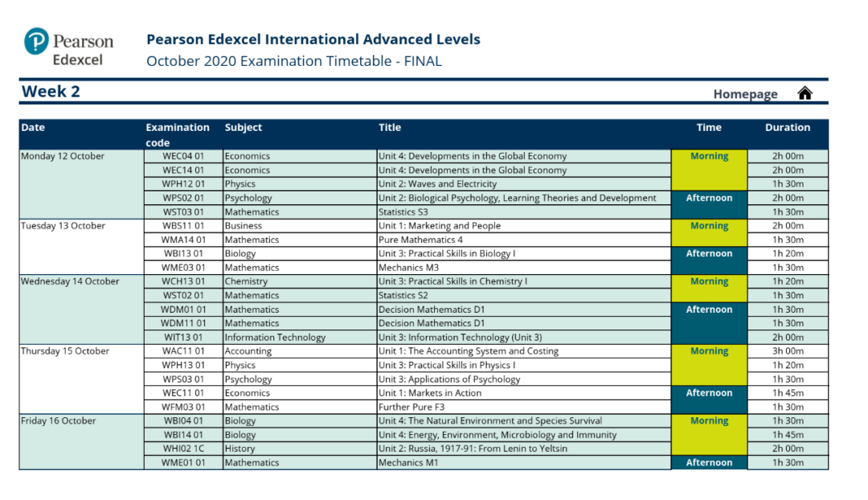The height and width of the screenshot is (500, 868).
Task: Click Friday's Afternoon time cell
Action: [709, 463]
